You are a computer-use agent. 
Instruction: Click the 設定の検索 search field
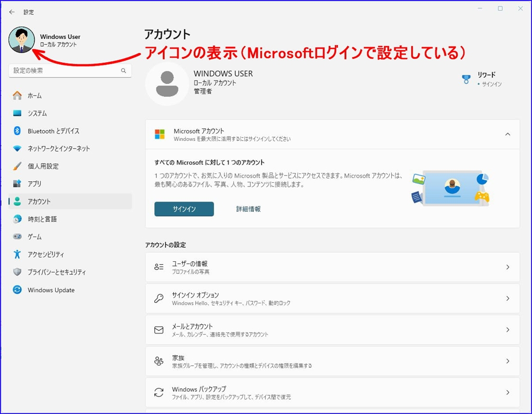pos(70,71)
